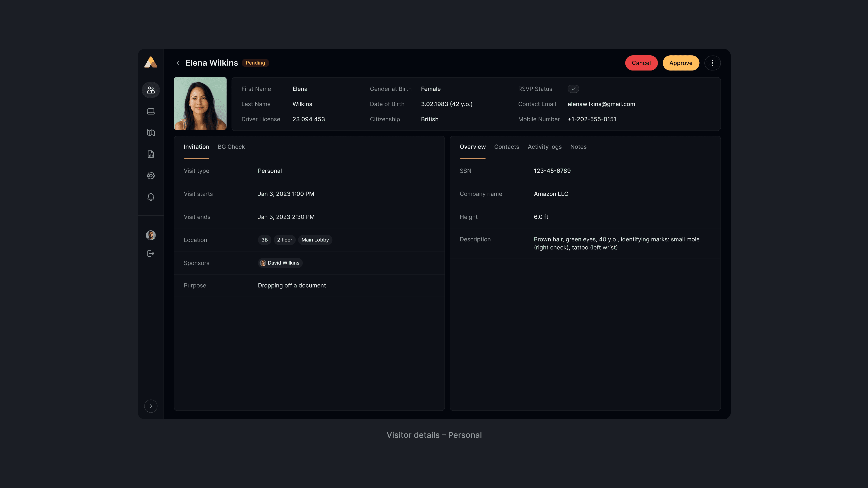Click the logout icon in sidebar
The height and width of the screenshot is (488, 868).
(151, 253)
